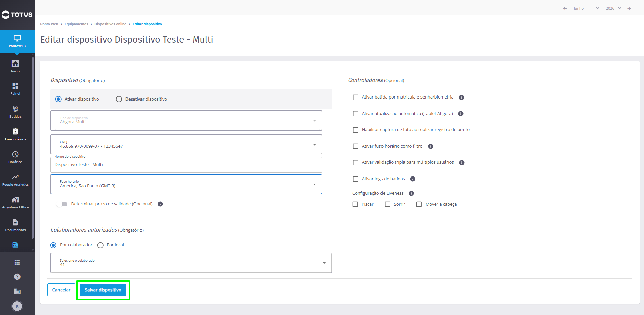Select Por local radio
Screen dimensions: 644x315
coord(100,245)
